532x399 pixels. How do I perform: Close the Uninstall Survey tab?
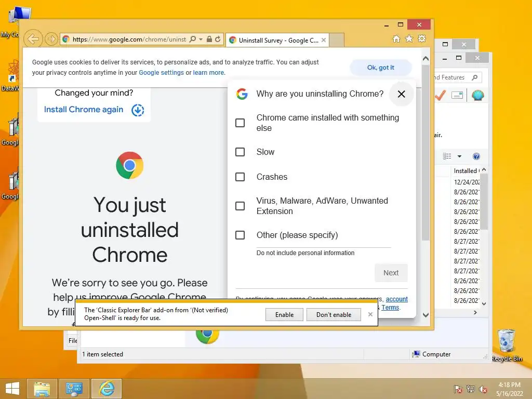[324, 40]
